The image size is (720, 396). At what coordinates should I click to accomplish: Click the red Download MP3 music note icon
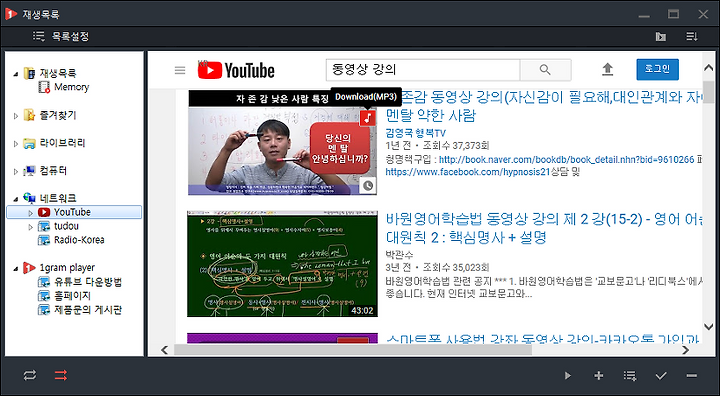pyautogui.click(x=367, y=118)
